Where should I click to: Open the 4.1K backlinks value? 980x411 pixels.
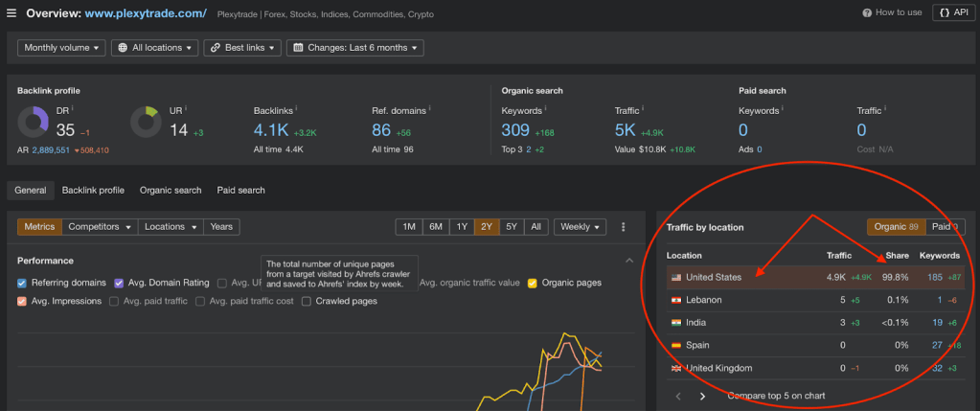tap(270, 130)
